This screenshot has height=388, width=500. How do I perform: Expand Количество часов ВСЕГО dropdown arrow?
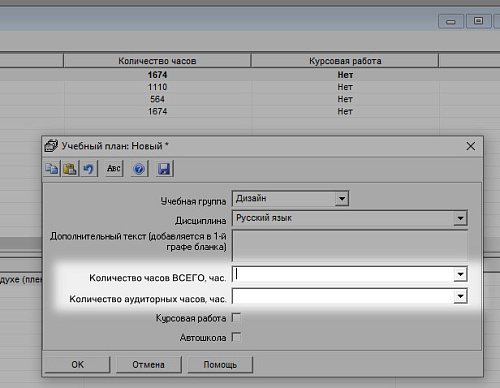pyautogui.click(x=460, y=275)
